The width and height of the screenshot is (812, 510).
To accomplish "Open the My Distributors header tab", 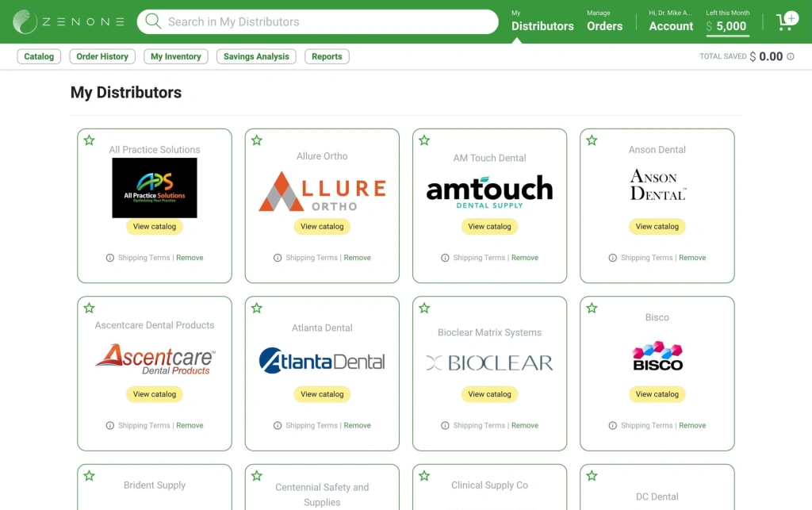I will coord(542,21).
